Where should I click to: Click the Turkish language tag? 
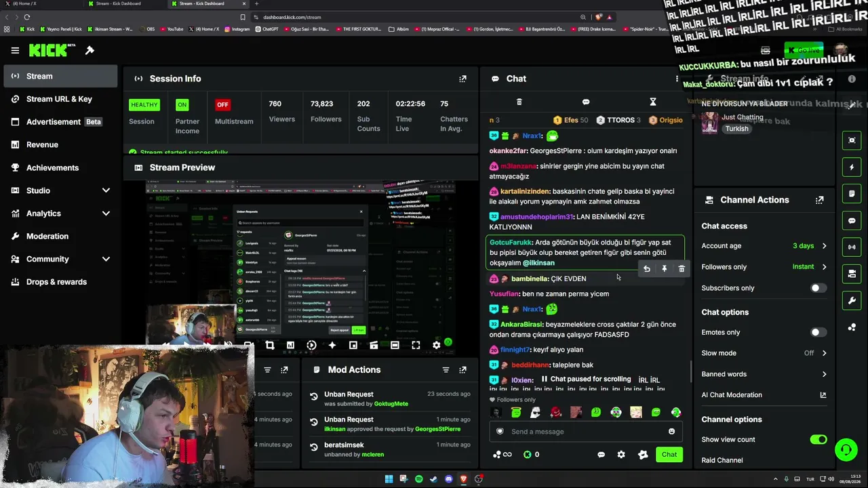point(736,129)
